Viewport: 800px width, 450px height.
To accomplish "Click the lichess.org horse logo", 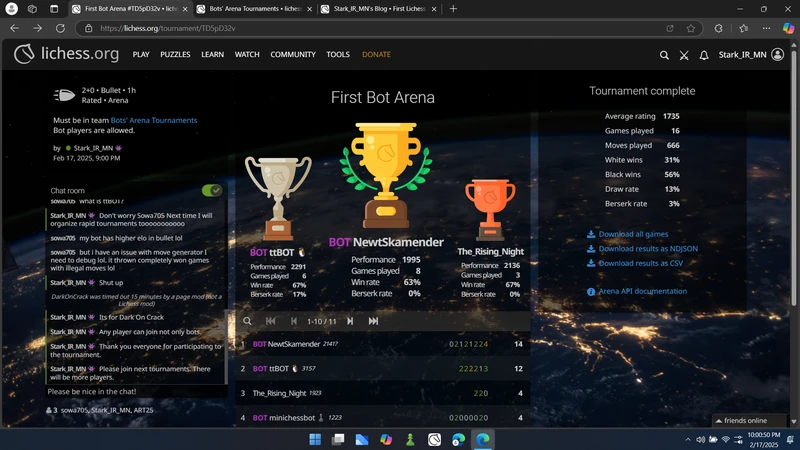I will point(24,54).
